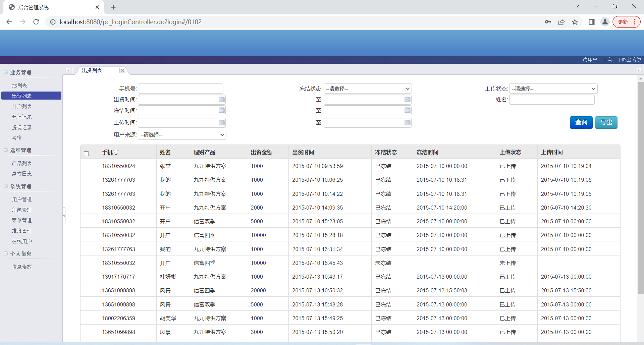644x345 pixels.
Task: Collapse the 系统管理 menu group
Action: [x=6, y=186]
